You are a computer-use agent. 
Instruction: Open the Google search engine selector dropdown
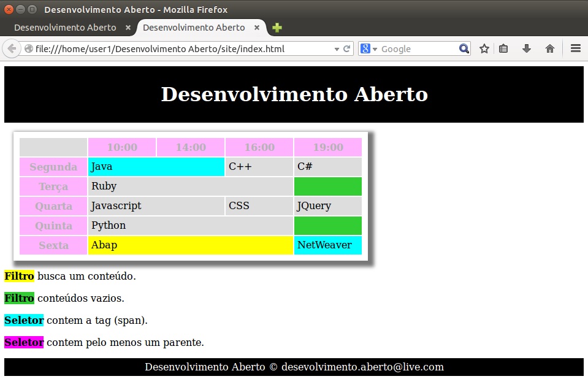tap(369, 49)
